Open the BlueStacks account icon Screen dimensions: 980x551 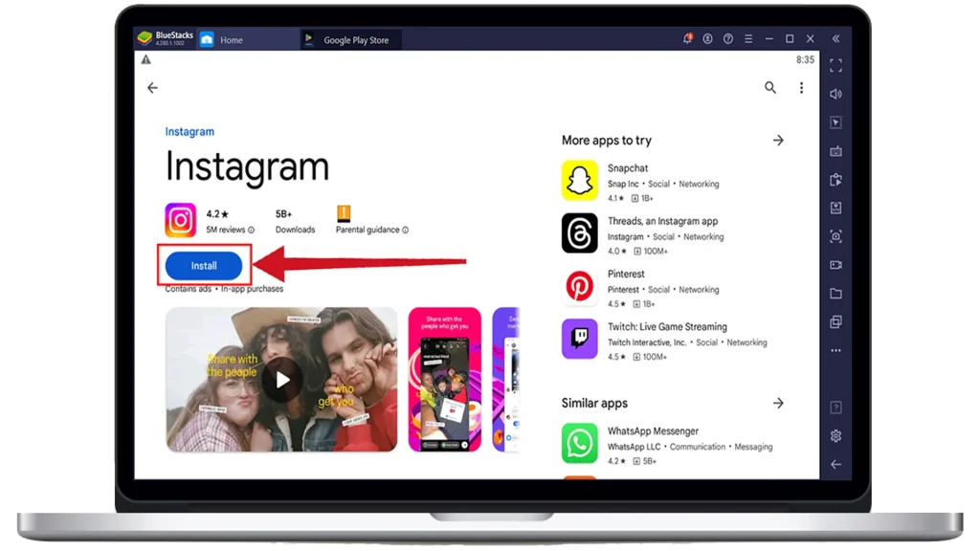[x=707, y=38]
